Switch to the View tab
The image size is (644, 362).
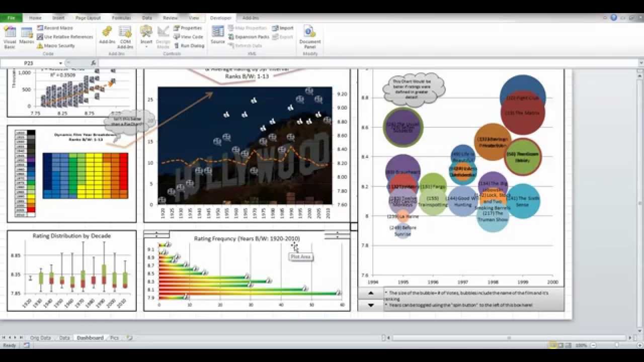(x=194, y=18)
